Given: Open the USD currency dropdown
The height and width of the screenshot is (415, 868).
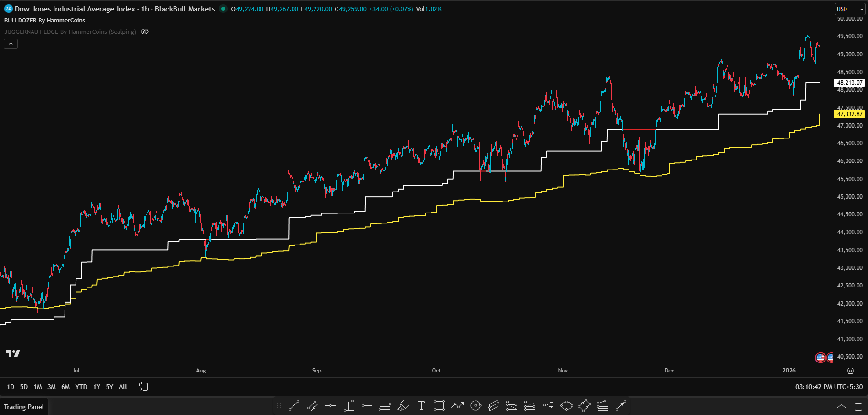Looking at the screenshot, I should (x=850, y=9).
